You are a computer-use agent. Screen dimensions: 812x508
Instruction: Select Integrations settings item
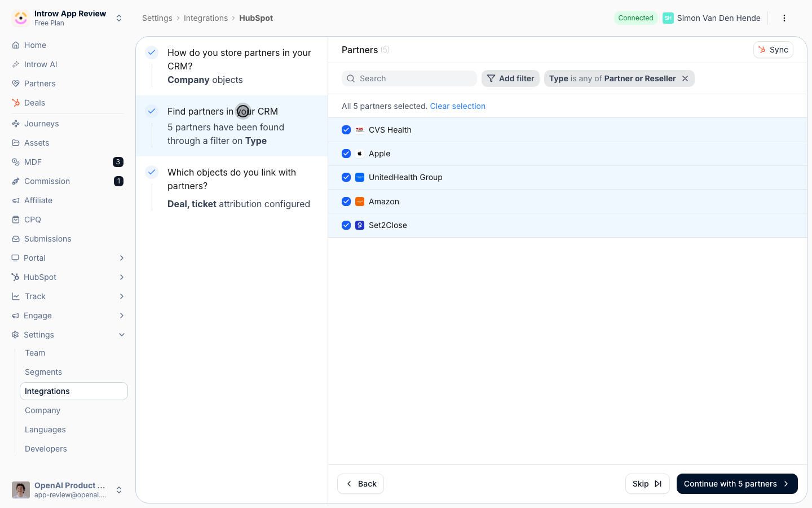[74, 391]
